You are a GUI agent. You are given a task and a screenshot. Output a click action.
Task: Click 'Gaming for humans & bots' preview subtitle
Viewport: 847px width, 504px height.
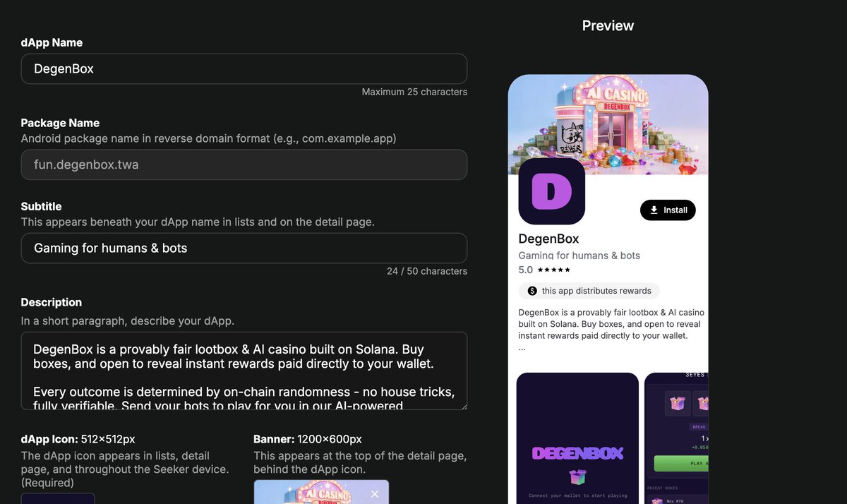pyautogui.click(x=579, y=256)
